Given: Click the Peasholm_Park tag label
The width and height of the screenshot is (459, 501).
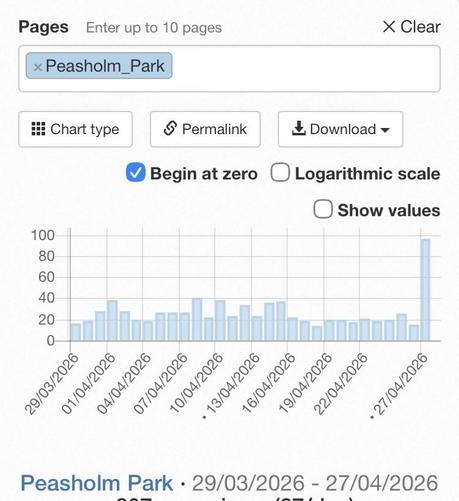Looking at the screenshot, I should (x=105, y=66).
